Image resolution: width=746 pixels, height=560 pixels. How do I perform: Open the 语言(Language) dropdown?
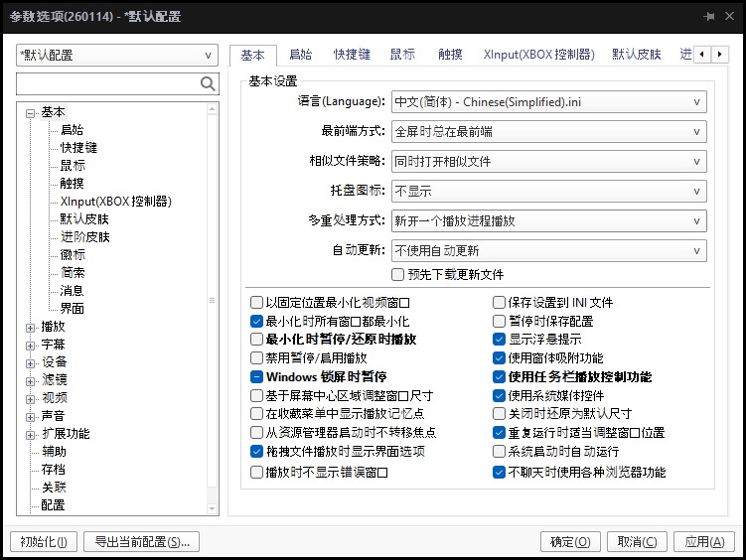[x=549, y=101]
